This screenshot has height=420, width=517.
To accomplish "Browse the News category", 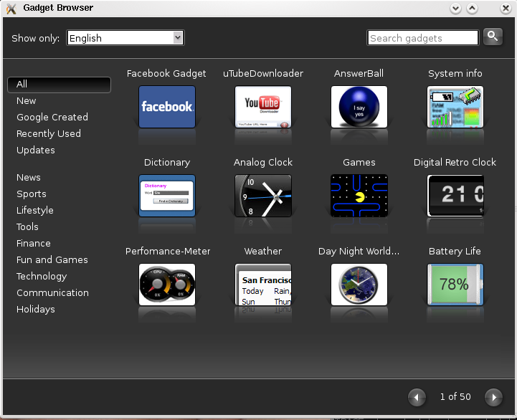I will click(x=29, y=178).
